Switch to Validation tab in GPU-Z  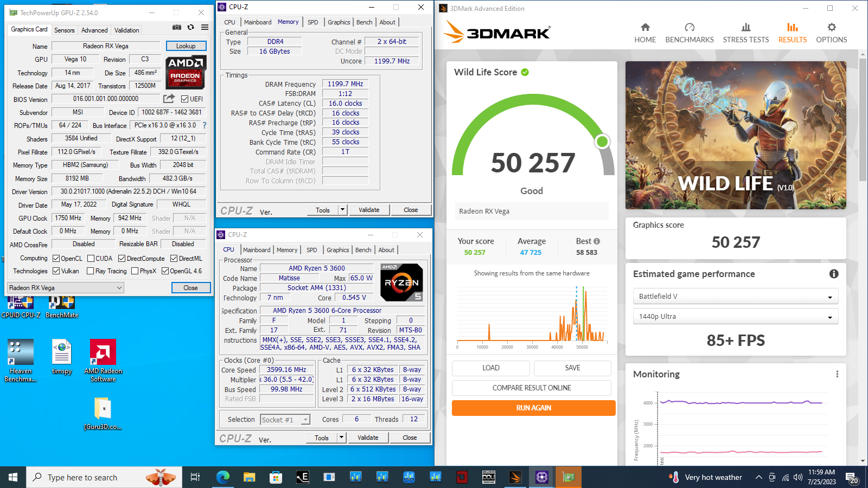tap(126, 30)
